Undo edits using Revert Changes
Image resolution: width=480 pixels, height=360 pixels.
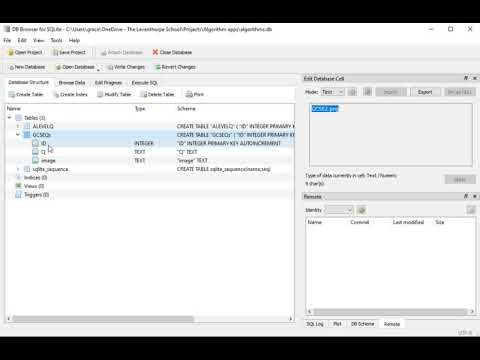point(175,67)
